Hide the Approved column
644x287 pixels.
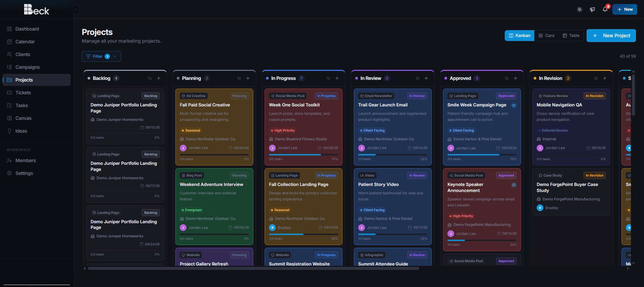pyautogui.click(x=507, y=78)
